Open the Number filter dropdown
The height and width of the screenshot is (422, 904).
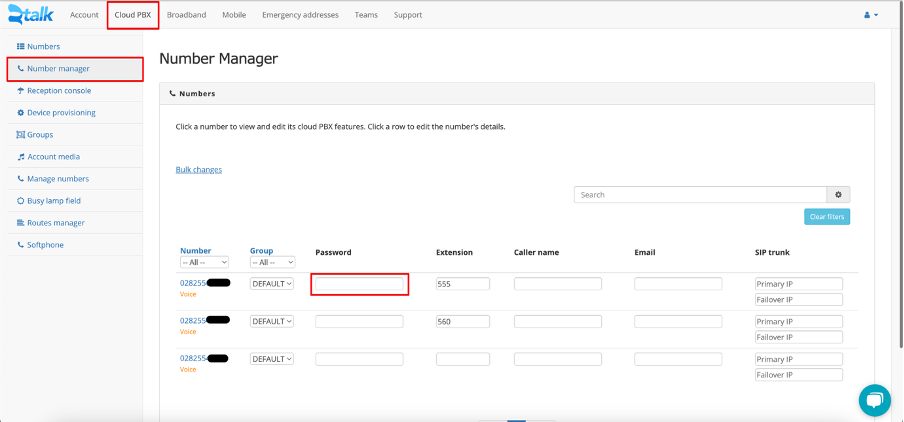(205, 262)
